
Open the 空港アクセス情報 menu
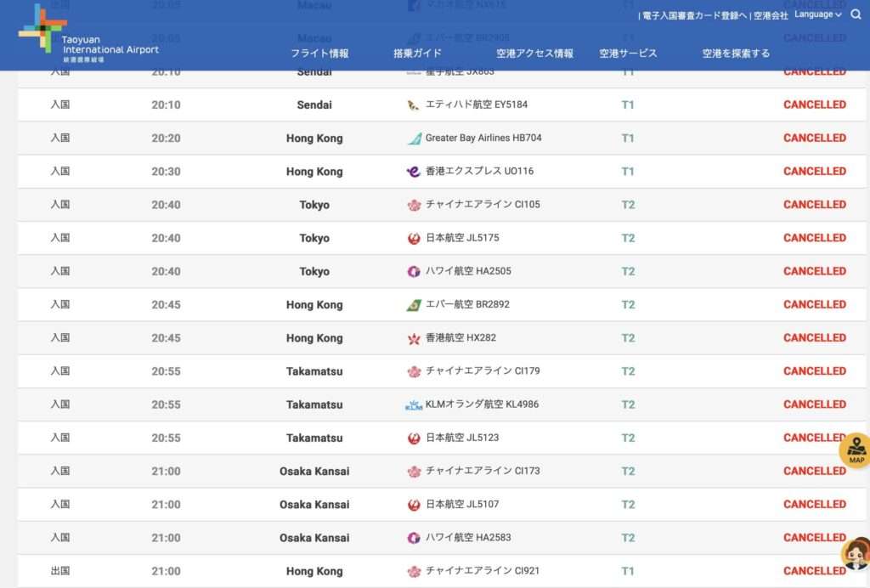point(534,54)
